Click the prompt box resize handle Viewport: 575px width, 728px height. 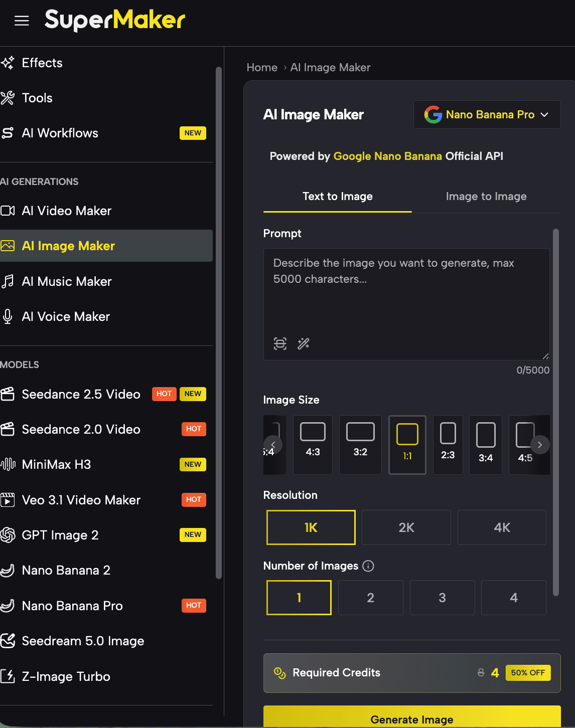tap(545, 356)
